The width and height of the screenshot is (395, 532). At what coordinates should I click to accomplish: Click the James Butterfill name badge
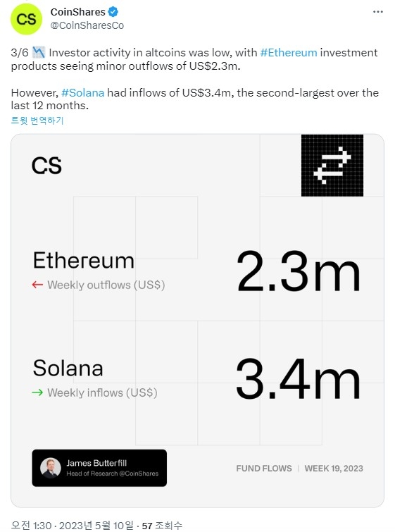[x=99, y=468]
